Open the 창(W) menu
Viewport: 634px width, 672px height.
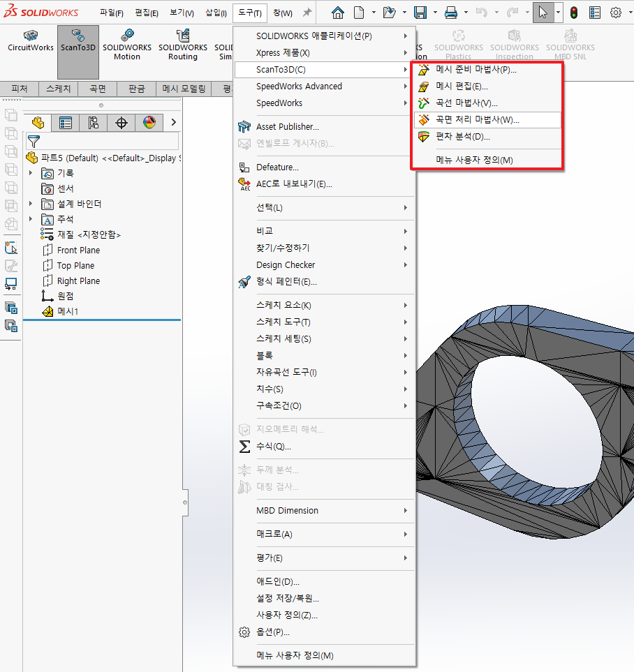(283, 13)
